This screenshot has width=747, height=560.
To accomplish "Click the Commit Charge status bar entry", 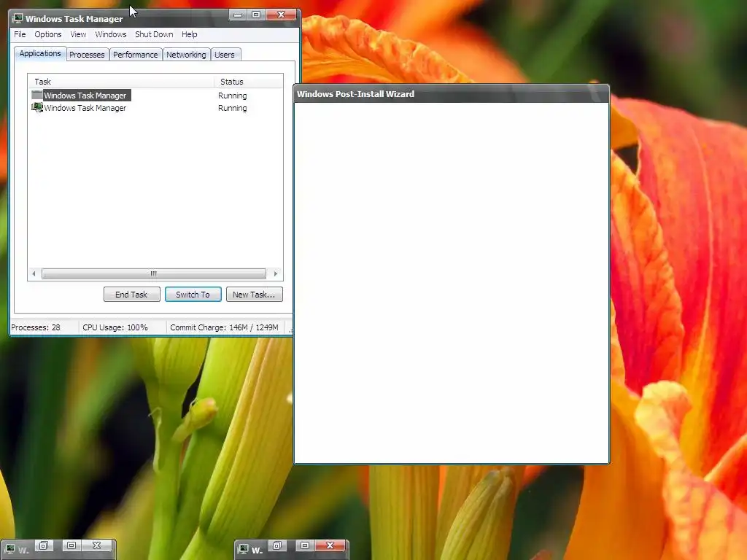I will click(x=225, y=327).
